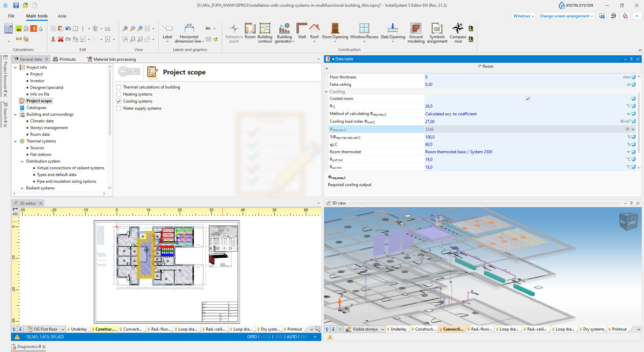Click the warning triangle in 2D editor status bar
Image resolution: width=644 pixels, height=352 pixels.
click(17, 337)
